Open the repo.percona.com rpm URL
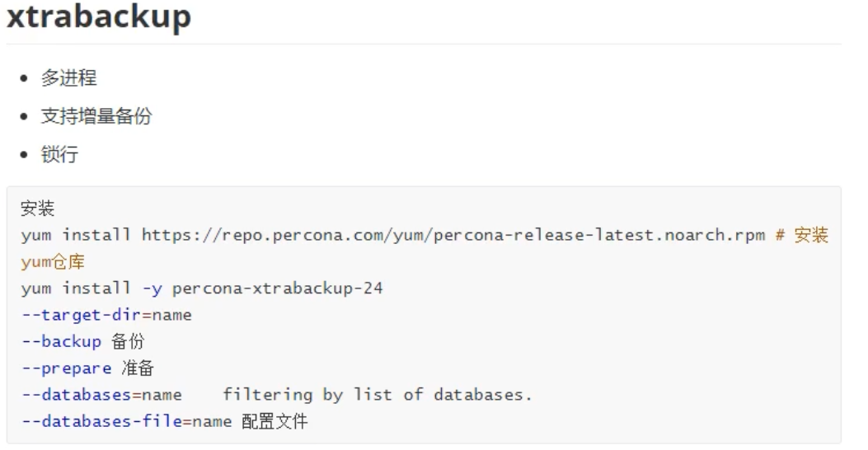 (x=454, y=235)
